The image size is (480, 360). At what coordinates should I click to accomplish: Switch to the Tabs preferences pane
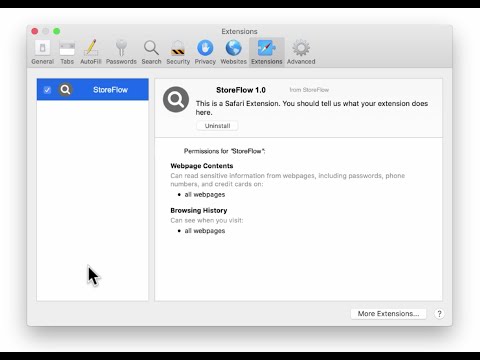(x=67, y=52)
